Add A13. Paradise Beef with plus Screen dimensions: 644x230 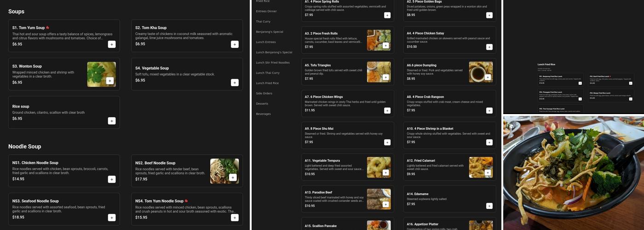(385, 204)
